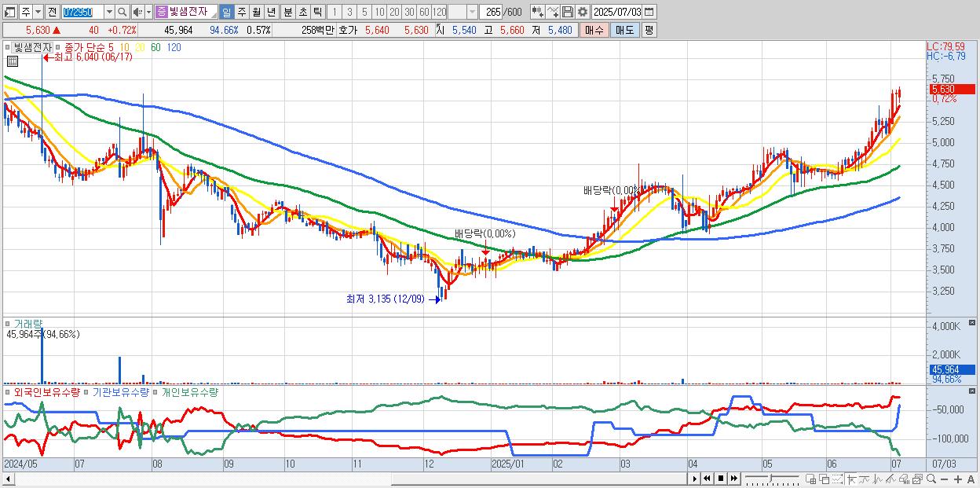Expand the custom interval dropdown
The width and height of the screenshot is (980, 488).
472,12
